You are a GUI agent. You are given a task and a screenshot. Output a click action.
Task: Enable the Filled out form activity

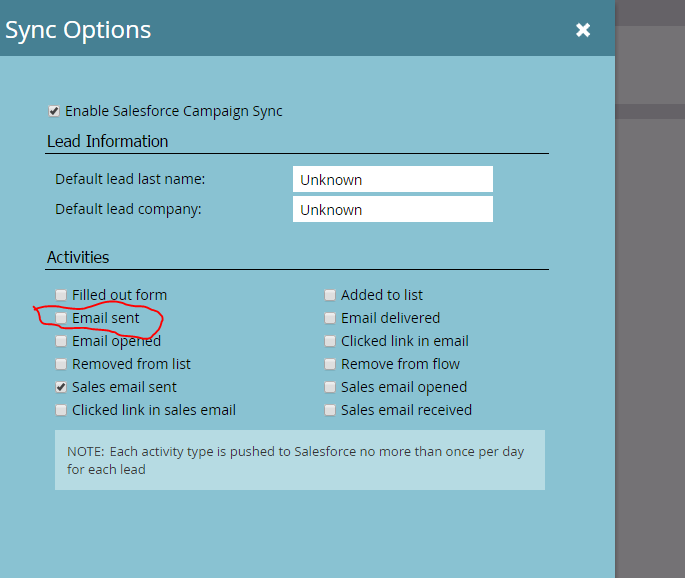point(61,295)
